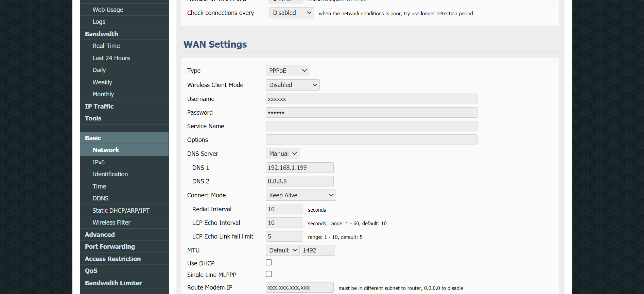Expand the Wireless Client Mode dropdown
644x294 pixels.
tap(292, 85)
